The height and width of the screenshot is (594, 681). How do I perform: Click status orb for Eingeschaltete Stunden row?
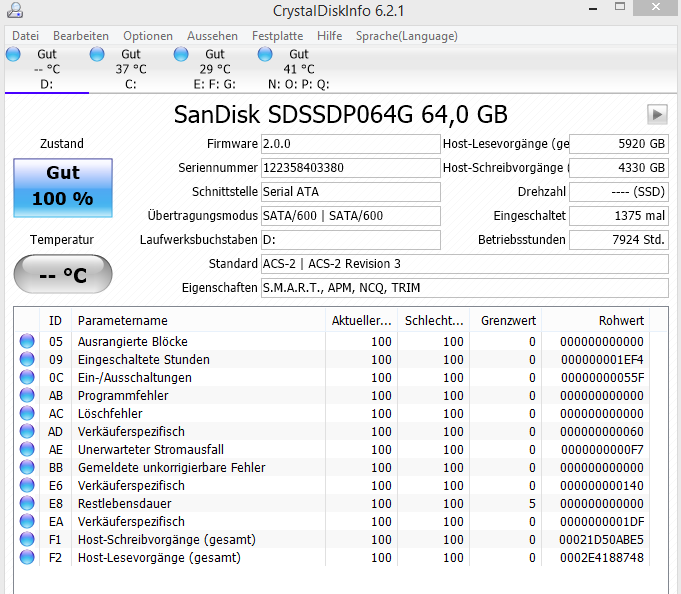(27, 360)
